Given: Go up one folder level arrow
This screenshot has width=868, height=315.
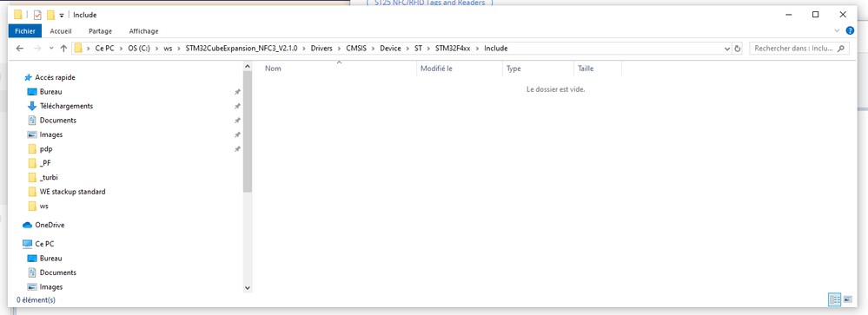Looking at the screenshot, I should 63,48.
